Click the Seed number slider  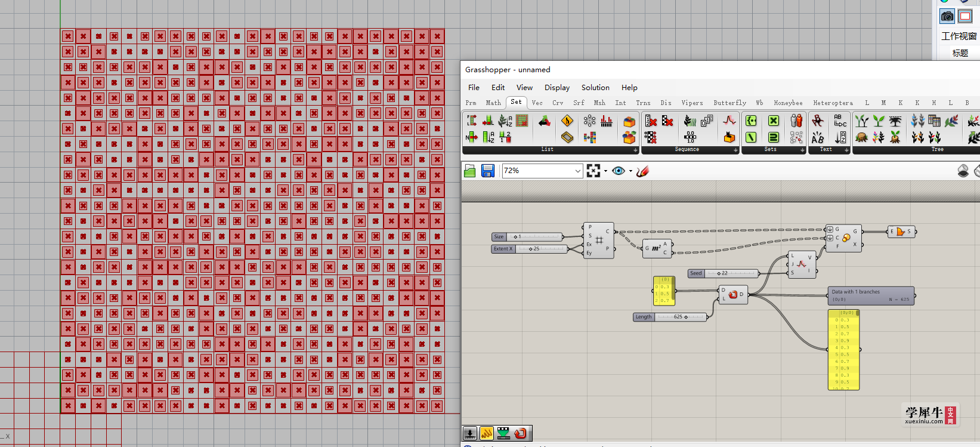[x=723, y=273]
